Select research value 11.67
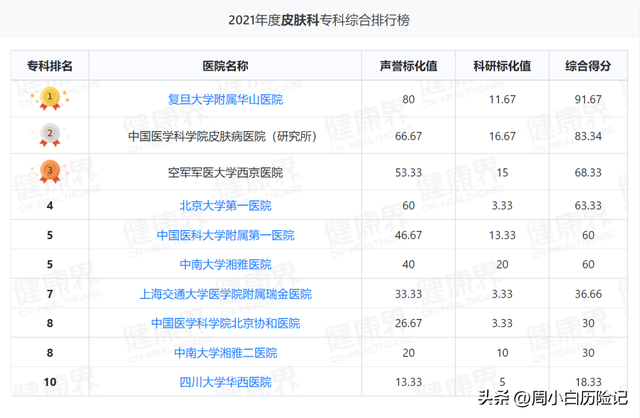 [502, 99]
